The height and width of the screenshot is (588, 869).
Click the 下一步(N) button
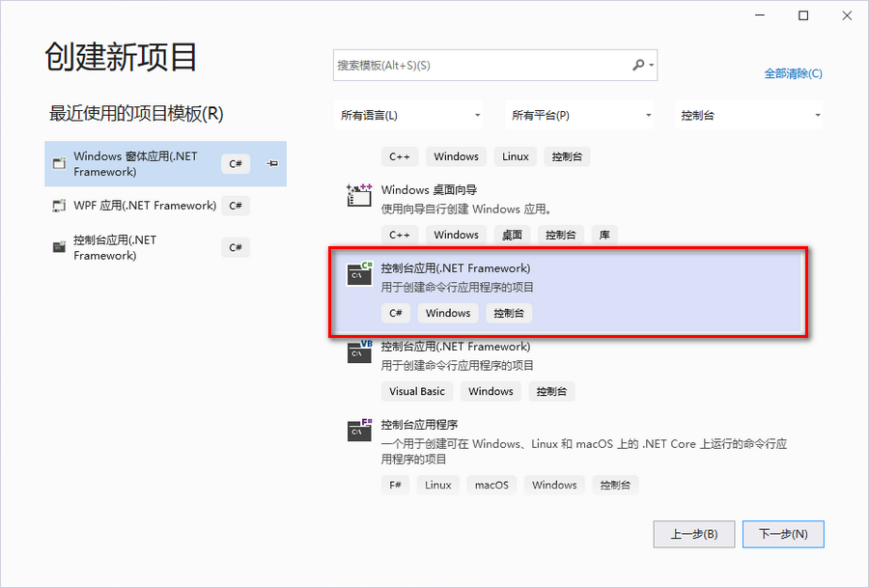(783, 534)
